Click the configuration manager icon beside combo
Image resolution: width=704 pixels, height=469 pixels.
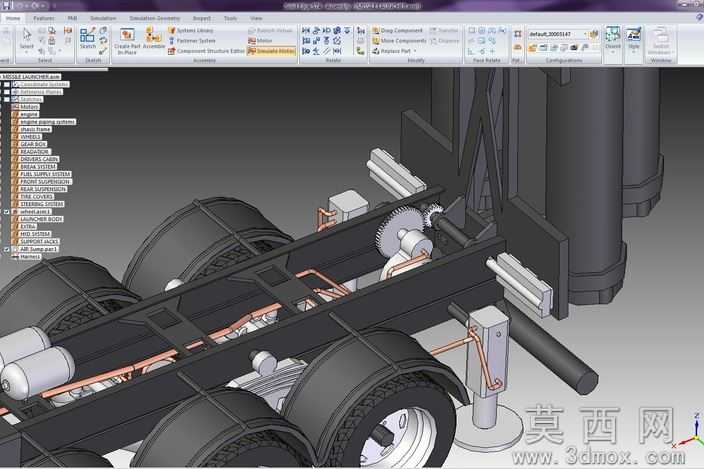pos(594,34)
